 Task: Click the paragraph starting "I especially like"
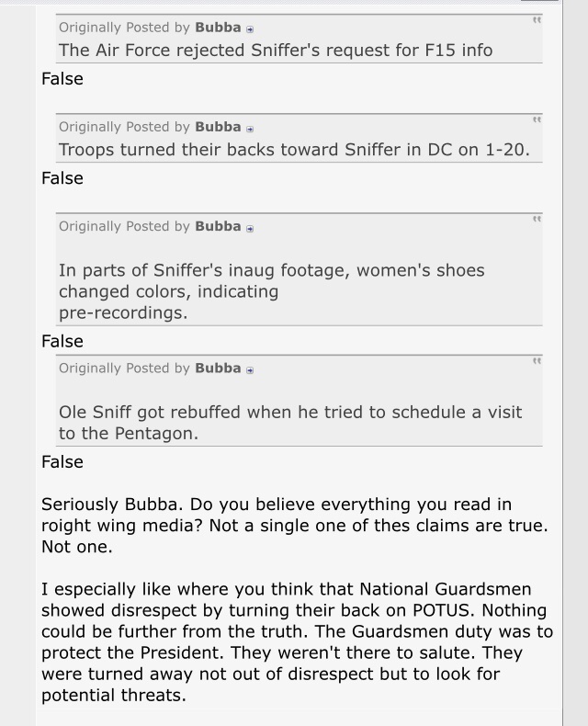click(294, 641)
